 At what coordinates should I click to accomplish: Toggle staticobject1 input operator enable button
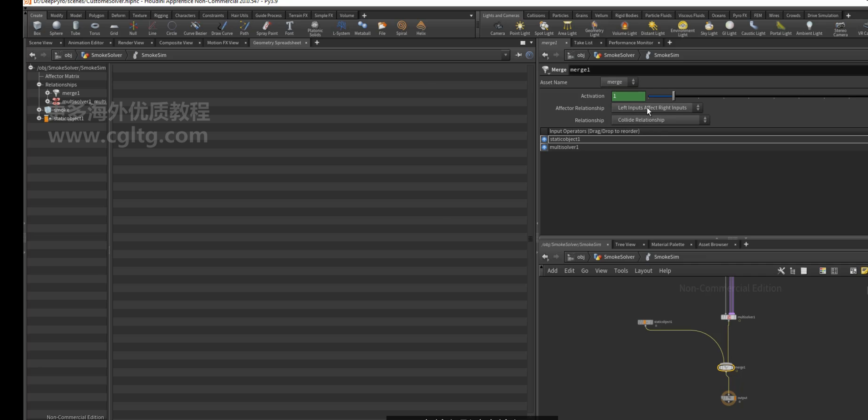coord(544,139)
